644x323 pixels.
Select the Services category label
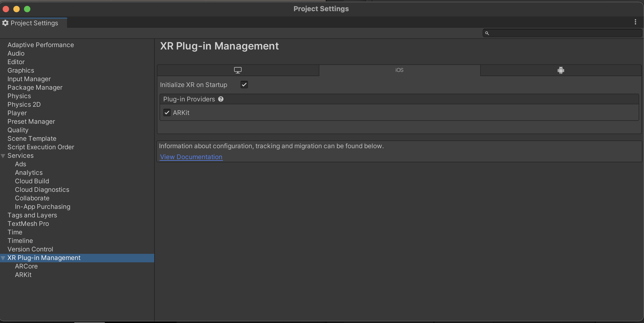tap(21, 156)
